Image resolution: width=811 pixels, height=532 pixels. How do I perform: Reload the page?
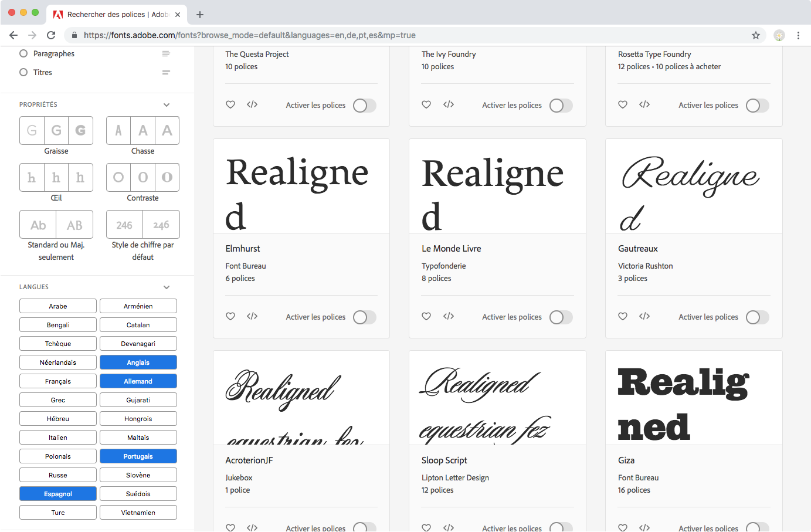(51, 35)
